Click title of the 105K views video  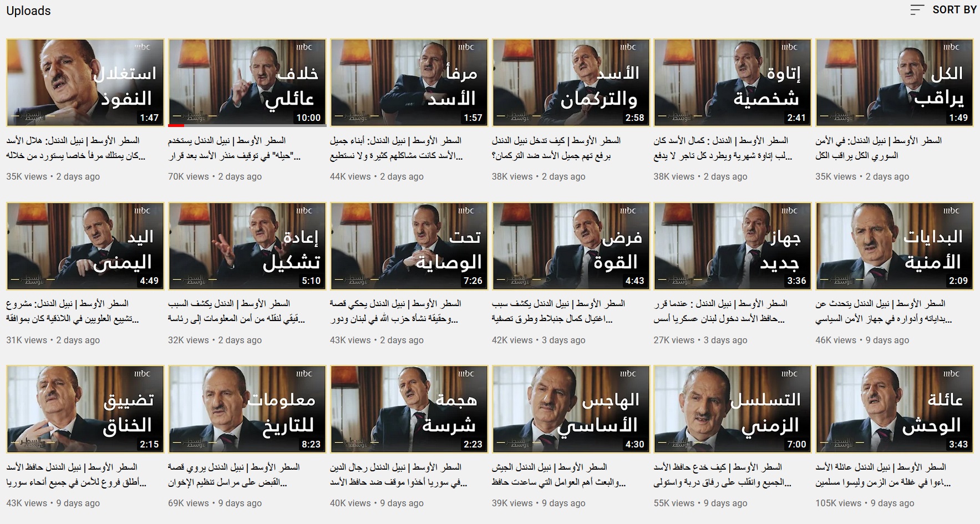883,475
